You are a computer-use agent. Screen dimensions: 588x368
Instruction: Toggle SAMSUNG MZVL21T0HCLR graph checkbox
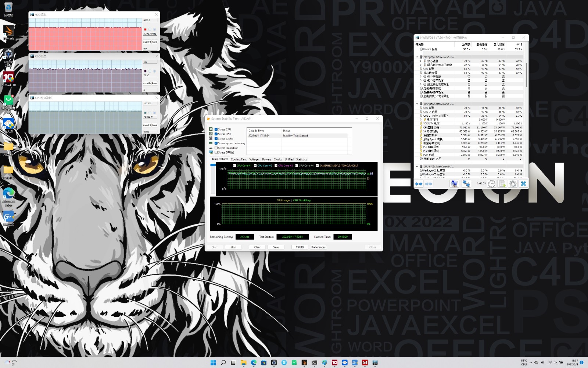(x=317, y=166)
